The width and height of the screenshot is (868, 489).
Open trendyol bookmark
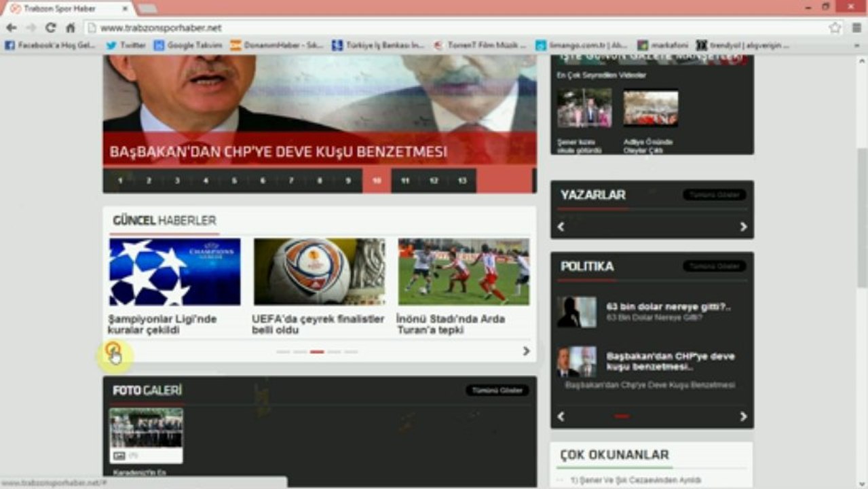[743, 46]
